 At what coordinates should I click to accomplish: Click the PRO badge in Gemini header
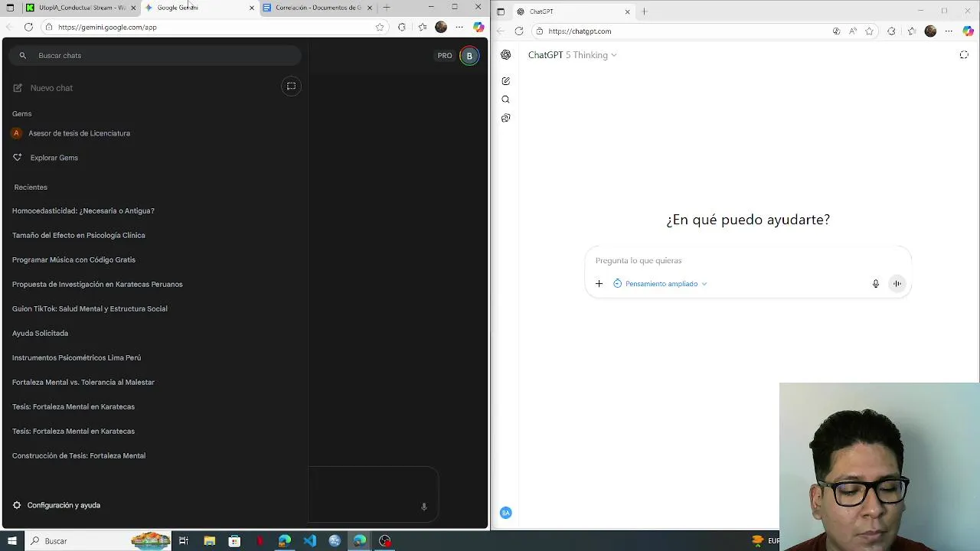tap(445, 56)
